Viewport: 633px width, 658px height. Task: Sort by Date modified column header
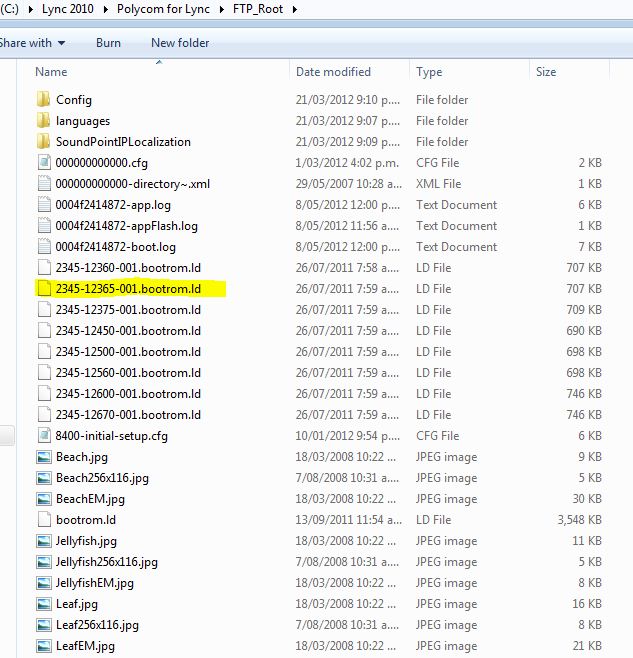point(333,72)
